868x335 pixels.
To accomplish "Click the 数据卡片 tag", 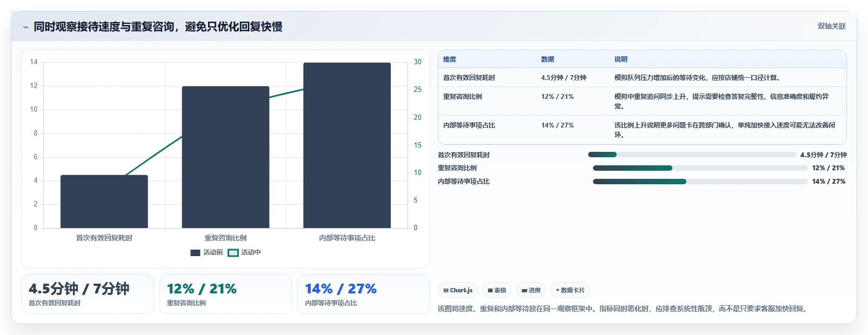I will point(570,290).
